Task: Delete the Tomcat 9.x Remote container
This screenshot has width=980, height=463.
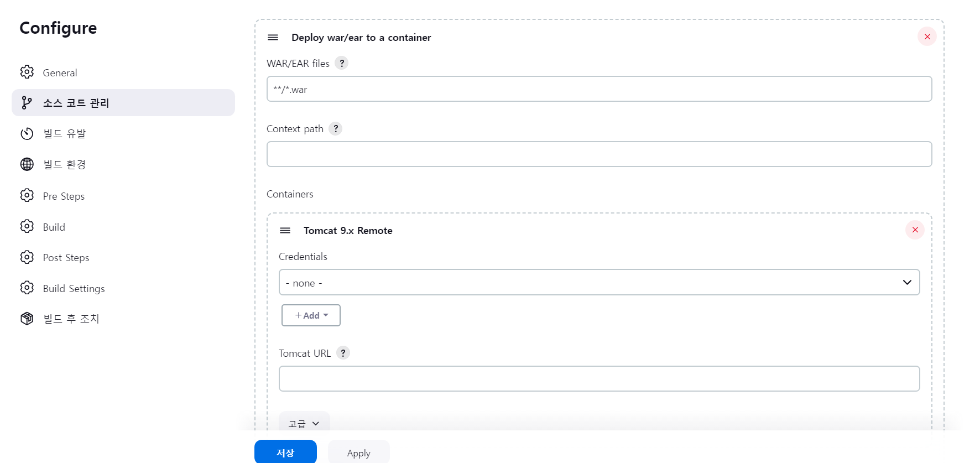Action: (x=915, y=230)
